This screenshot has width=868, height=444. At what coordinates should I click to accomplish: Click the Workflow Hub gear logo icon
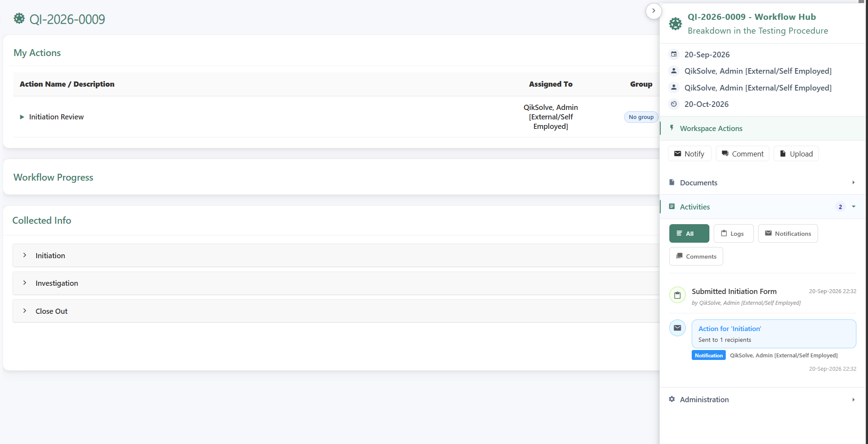click(x=675, y=24)
